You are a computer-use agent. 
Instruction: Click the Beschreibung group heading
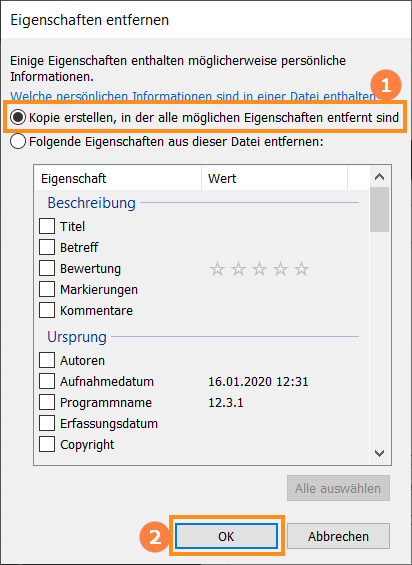coord(92,203)
